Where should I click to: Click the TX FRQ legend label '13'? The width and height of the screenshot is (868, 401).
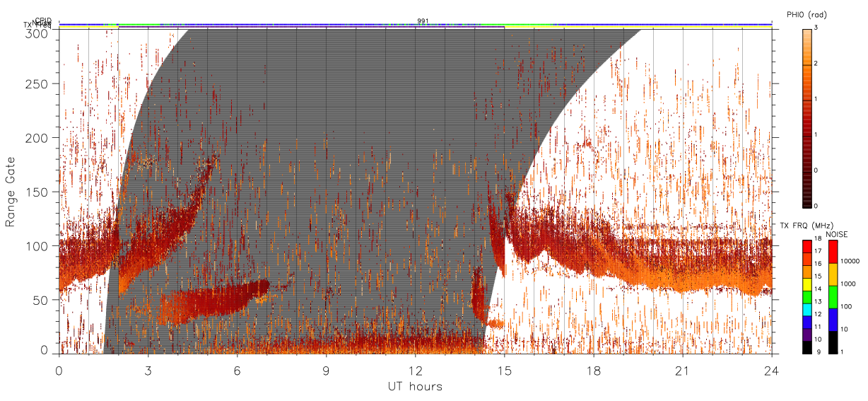click(818, 302)
